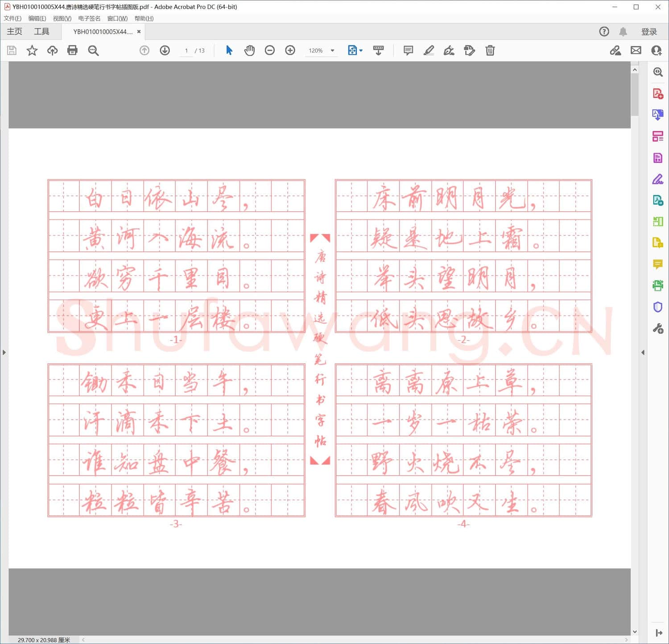Viewport: 669px width, 644px height.
Task: Close the YBH010010005X44 document tab
Action: [x=139, y=32]
